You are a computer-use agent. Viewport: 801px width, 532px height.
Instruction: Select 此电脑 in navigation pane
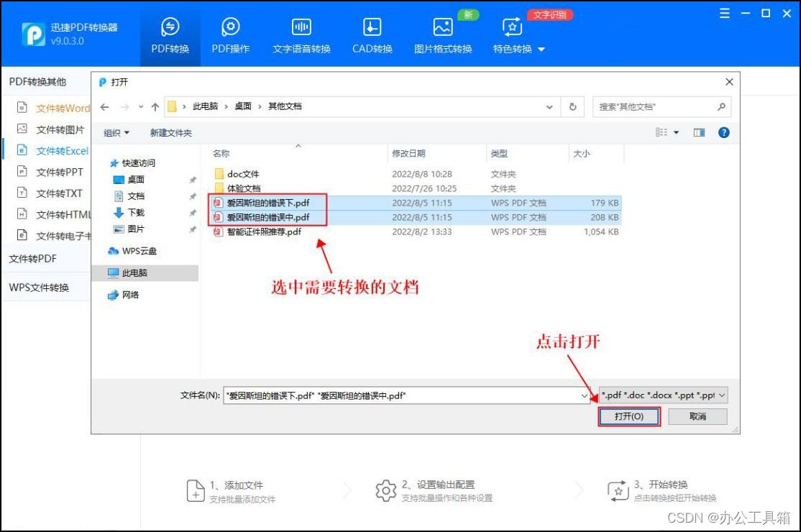pos(145,272)
